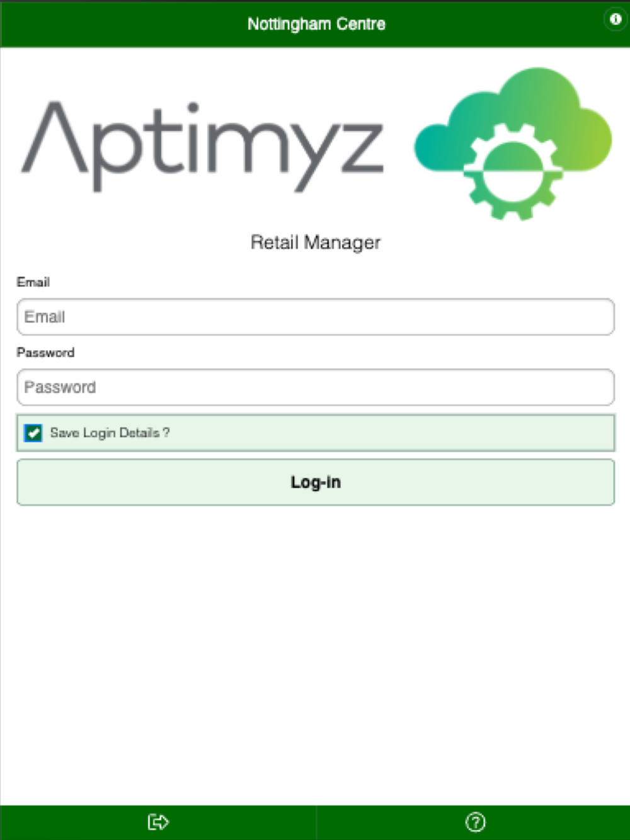Click the Aptimyz wordmark logo
Screen dimensions: 630x840
coord(203,147)
